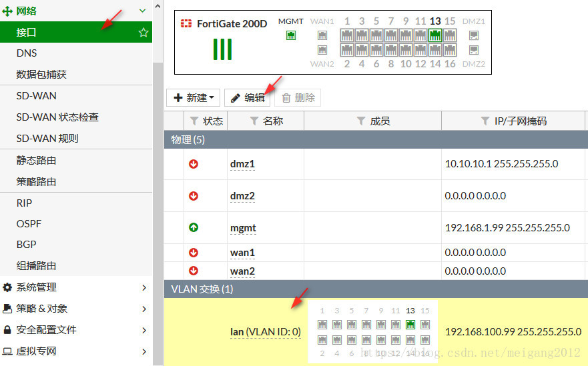
Task: Click IP cell 192.168.1.99 255.255.255.0
Action: 507,227
